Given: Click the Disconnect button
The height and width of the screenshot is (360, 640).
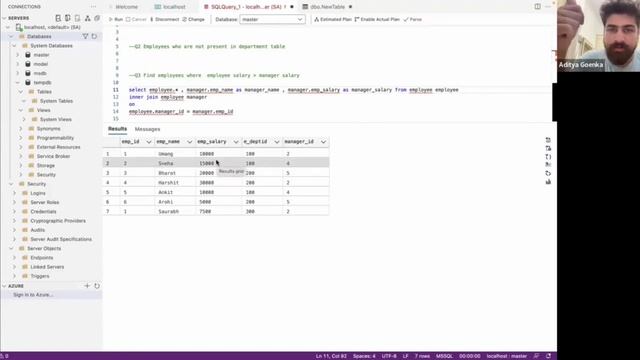Looking at the screenshot, I should (164, 19).
